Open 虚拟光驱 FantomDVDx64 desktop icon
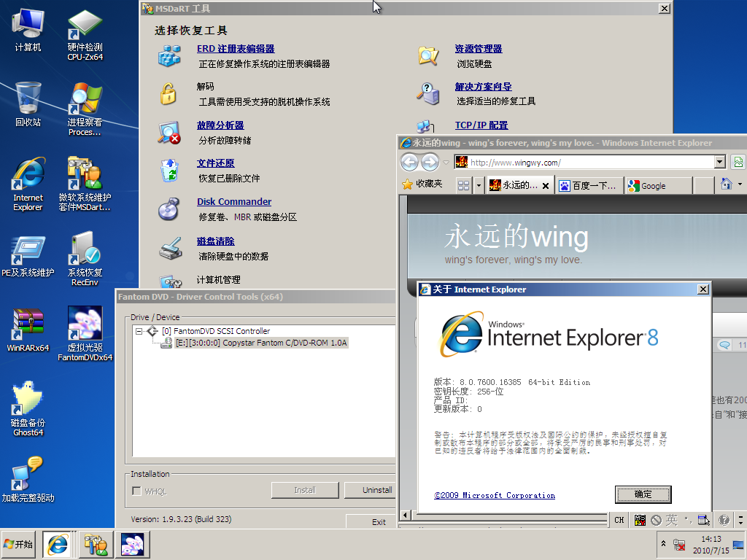Viewport: 747px width, 560px height. pos(85,333)
